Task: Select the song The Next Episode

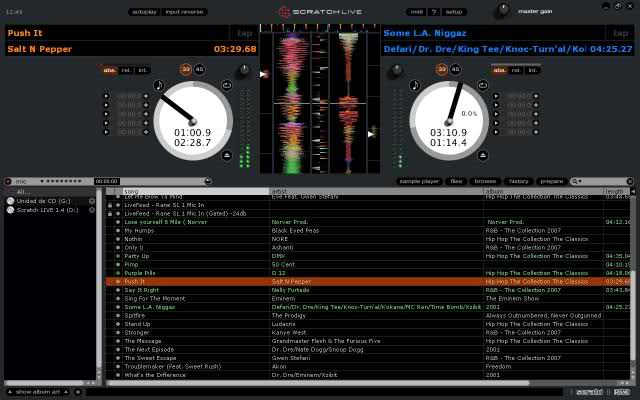Action: [367, 349]
